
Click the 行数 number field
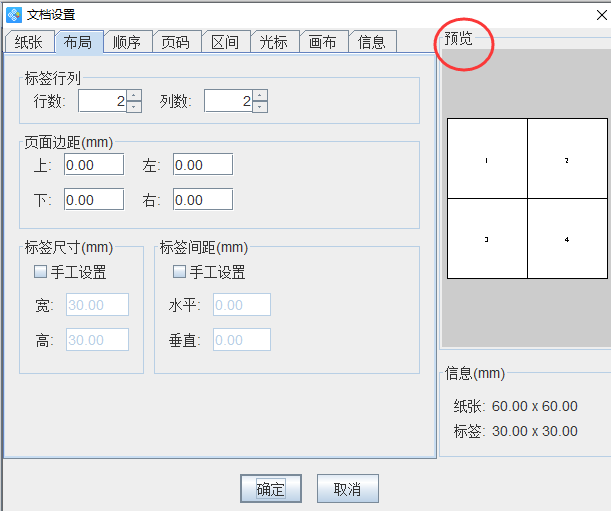pos(102,101)
